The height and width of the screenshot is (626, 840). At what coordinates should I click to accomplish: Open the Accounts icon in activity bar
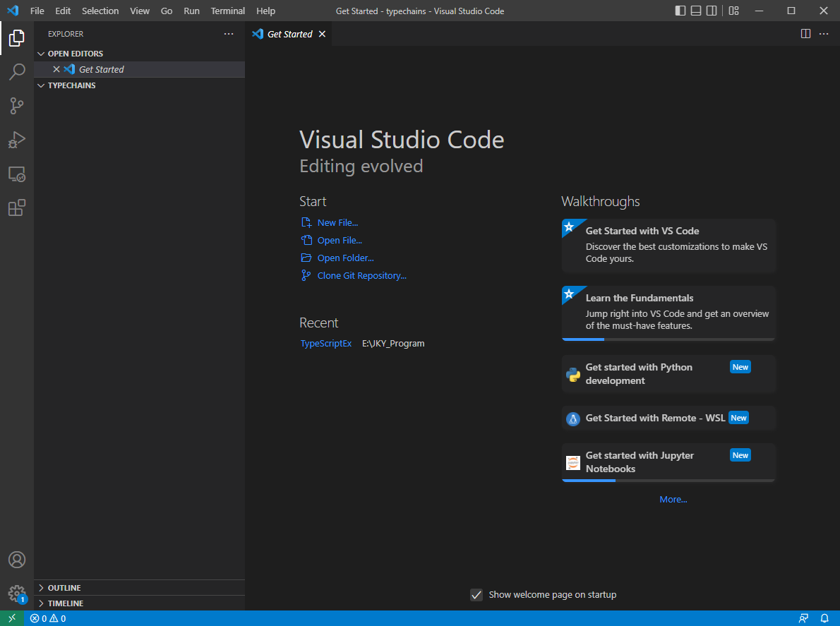click(17, 560)
